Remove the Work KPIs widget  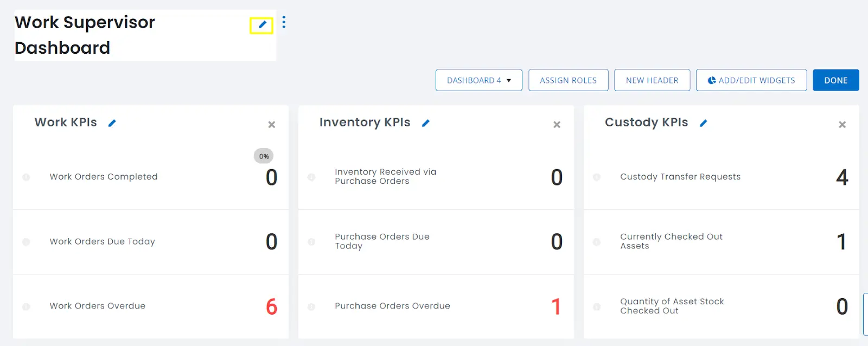click(x=272, y=125)
